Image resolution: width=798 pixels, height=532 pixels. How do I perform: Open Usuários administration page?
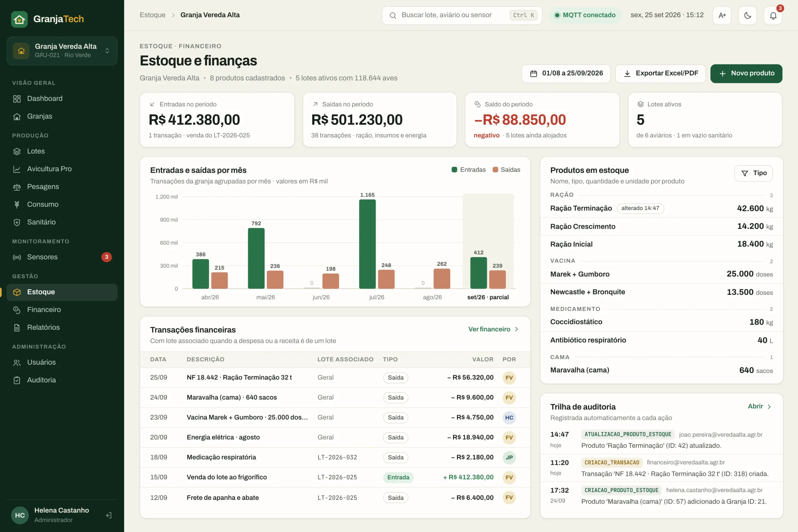pos(62,362)
